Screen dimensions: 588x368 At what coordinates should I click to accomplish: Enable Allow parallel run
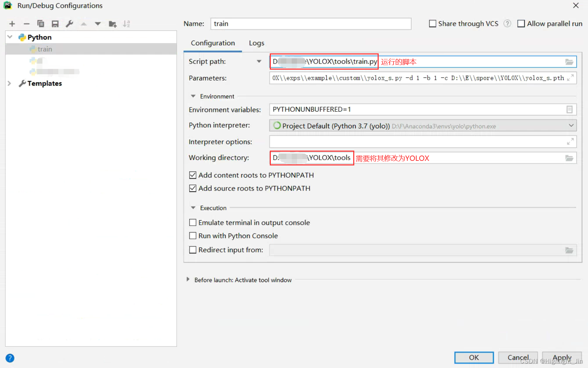(x=521, y=23)
